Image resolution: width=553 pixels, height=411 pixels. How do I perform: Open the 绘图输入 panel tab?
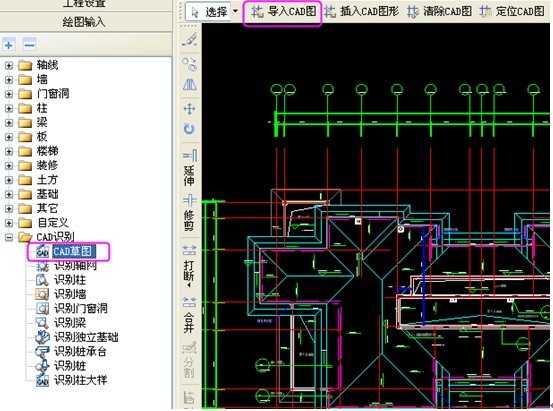click(x=84, y=22)
